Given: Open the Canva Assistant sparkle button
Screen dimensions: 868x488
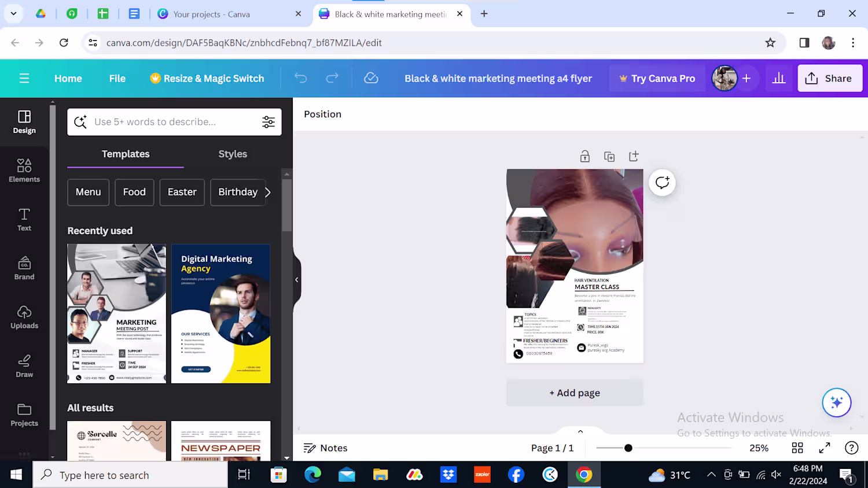Looking at the screenshot, I should (x=836, y=402).
